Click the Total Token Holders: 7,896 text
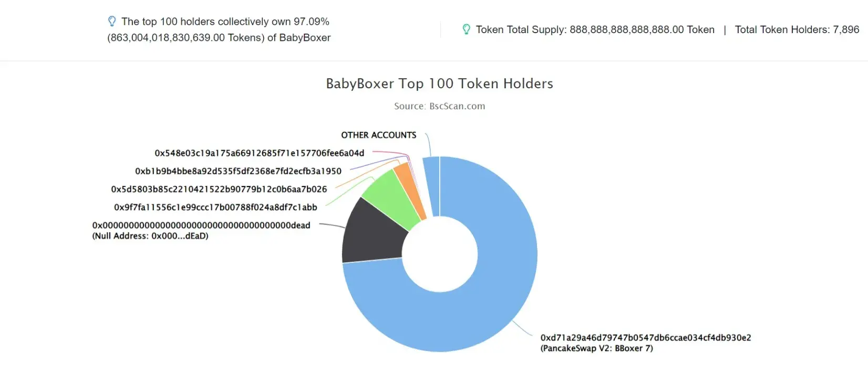Screen dimensions: 868x382 coord(797,29)
